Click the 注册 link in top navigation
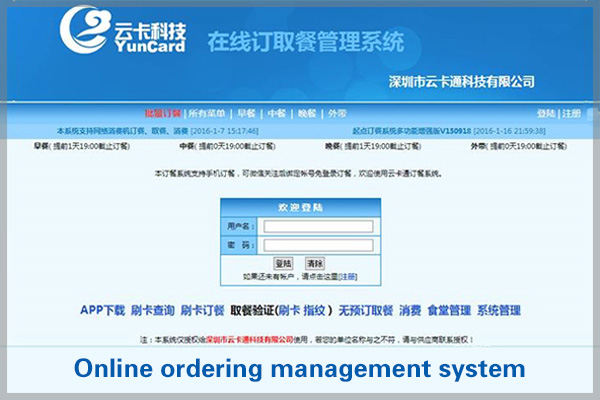Screen dimensions: 600x400 (571, 113)
